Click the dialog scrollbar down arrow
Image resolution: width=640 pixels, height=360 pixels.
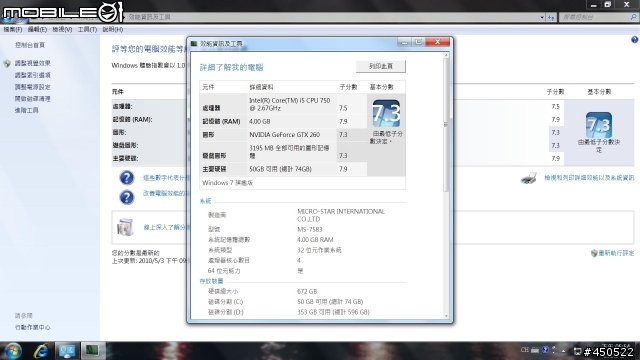[446, 316]
